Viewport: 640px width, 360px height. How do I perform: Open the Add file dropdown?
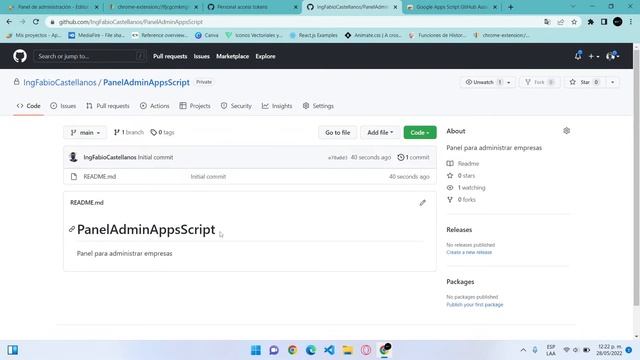(x=380, y=132)
